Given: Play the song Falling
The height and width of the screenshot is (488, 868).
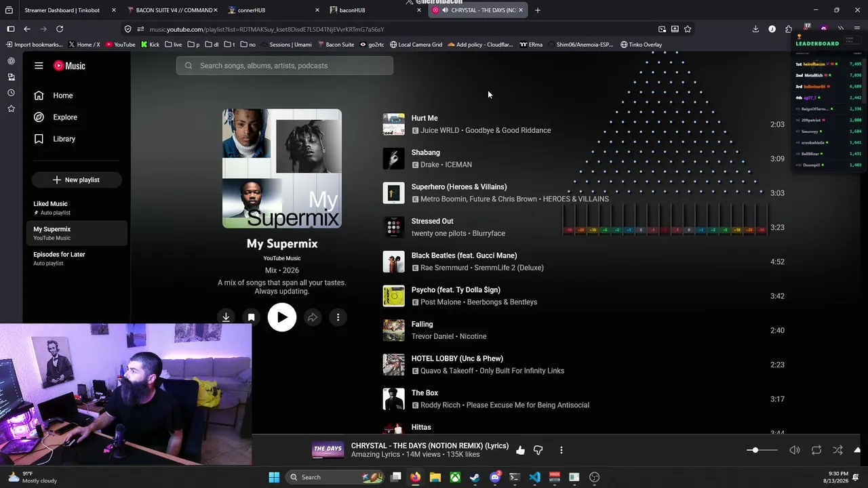Looking at the screenshot, I should point(422,324).
